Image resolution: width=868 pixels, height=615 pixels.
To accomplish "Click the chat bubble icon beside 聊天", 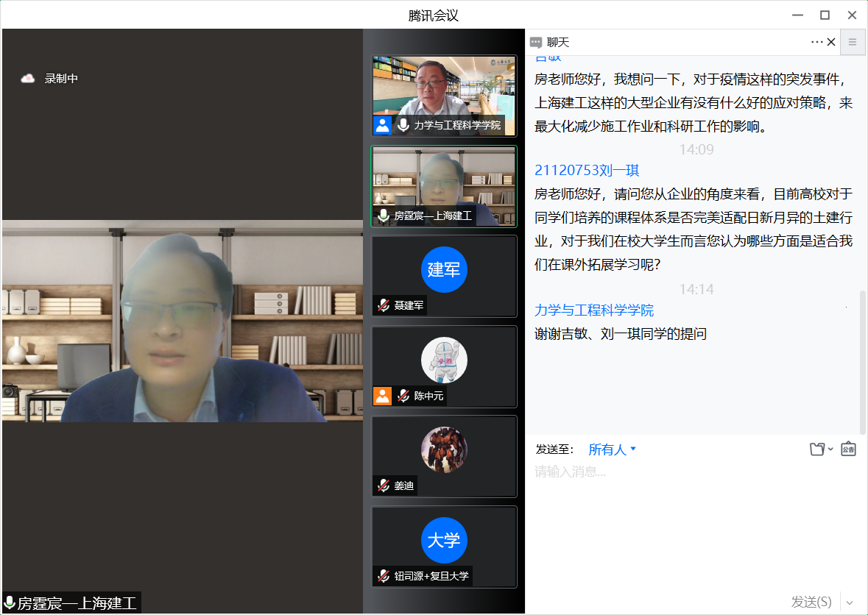I will tap(536, 43).
